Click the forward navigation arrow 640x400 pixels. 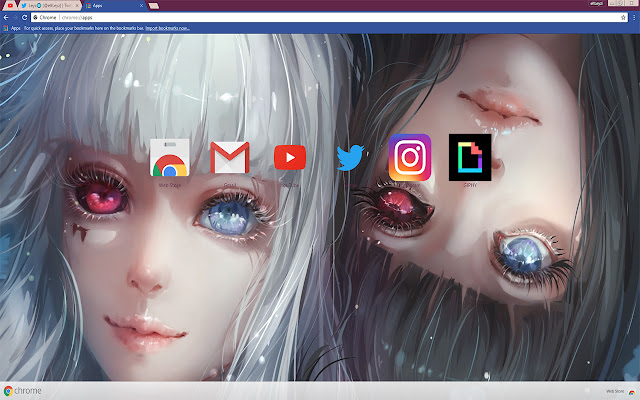pos(15,18)
